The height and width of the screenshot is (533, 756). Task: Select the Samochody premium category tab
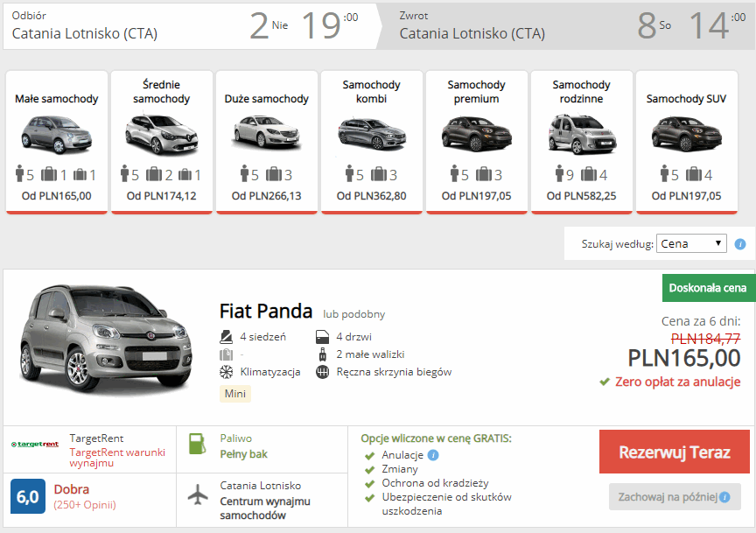[x=476, y=143]
